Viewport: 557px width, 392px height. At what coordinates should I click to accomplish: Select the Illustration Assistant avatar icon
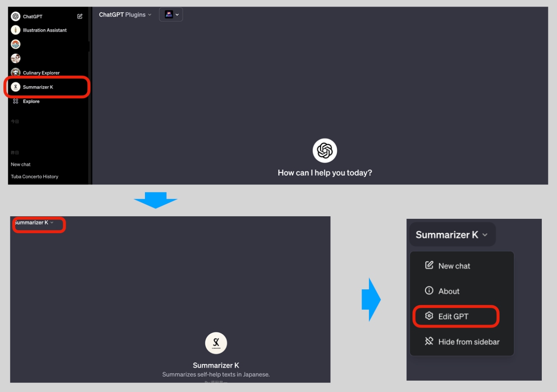tap(16, 30)
